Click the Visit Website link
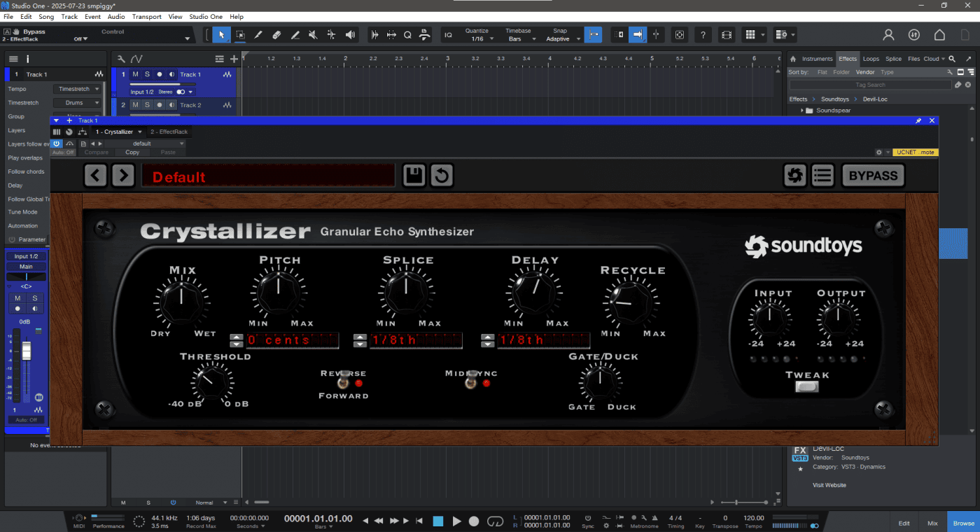 point(829,485)
